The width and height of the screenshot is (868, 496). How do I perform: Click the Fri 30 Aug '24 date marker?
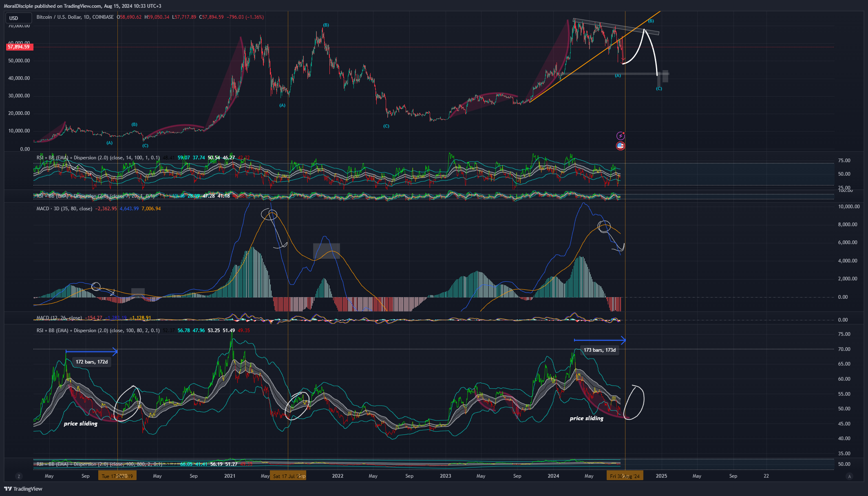point(625,476)
